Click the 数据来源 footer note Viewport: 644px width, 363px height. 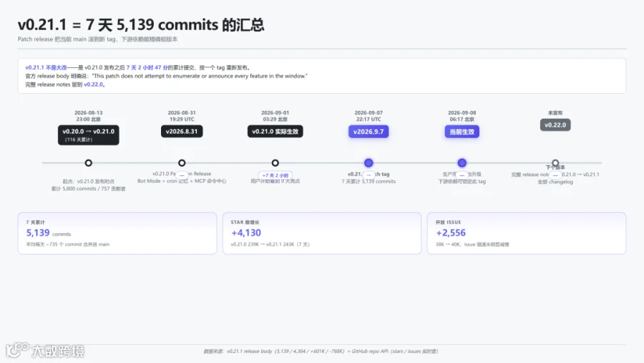321,351
